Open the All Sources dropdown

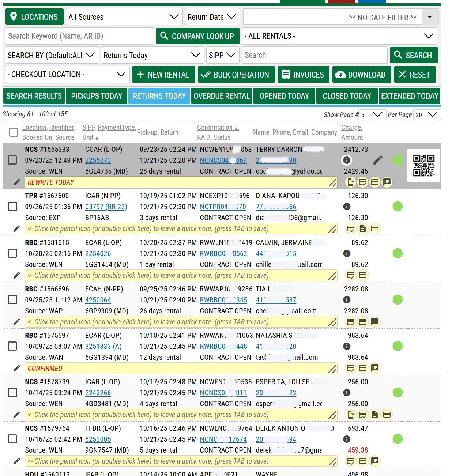[124, 17]
